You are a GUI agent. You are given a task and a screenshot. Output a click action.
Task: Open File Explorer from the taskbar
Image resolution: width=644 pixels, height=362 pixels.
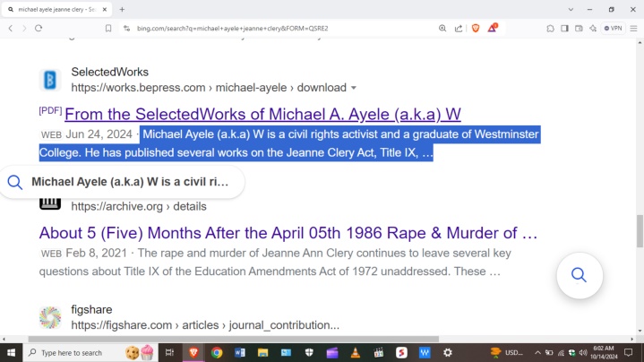(262, 352)
